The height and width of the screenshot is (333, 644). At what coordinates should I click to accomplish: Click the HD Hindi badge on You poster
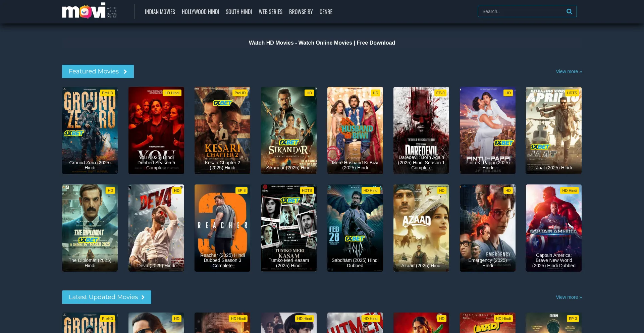click(x=172, y=93)
